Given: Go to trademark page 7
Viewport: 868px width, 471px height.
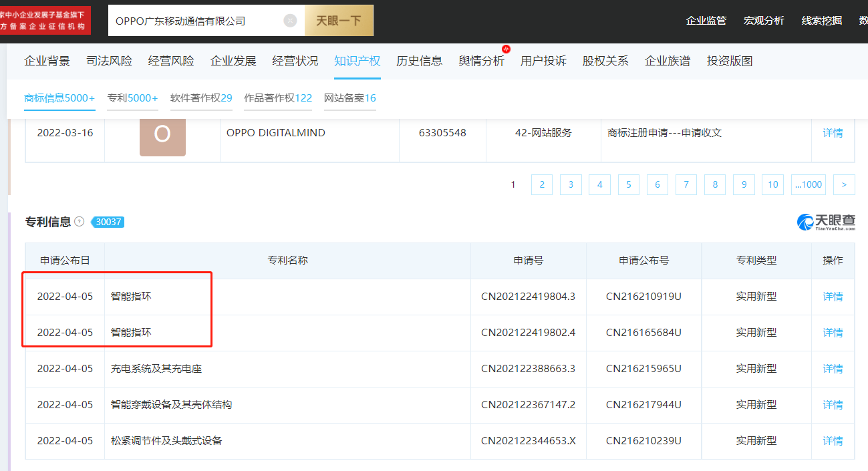Looking at the screenshot, I should coord(686,184).
